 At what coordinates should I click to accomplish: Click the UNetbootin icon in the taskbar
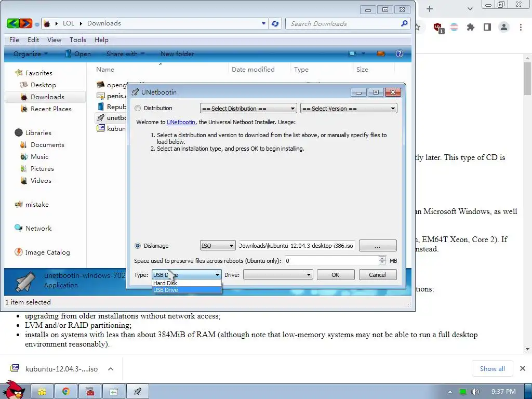coord(137,392)
